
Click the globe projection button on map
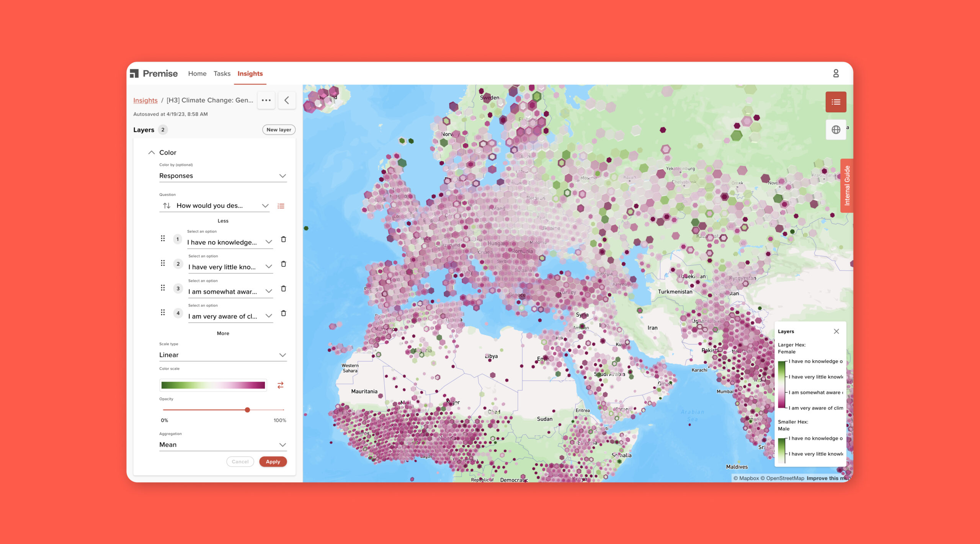pyautogui.click(x=836, y=130)
